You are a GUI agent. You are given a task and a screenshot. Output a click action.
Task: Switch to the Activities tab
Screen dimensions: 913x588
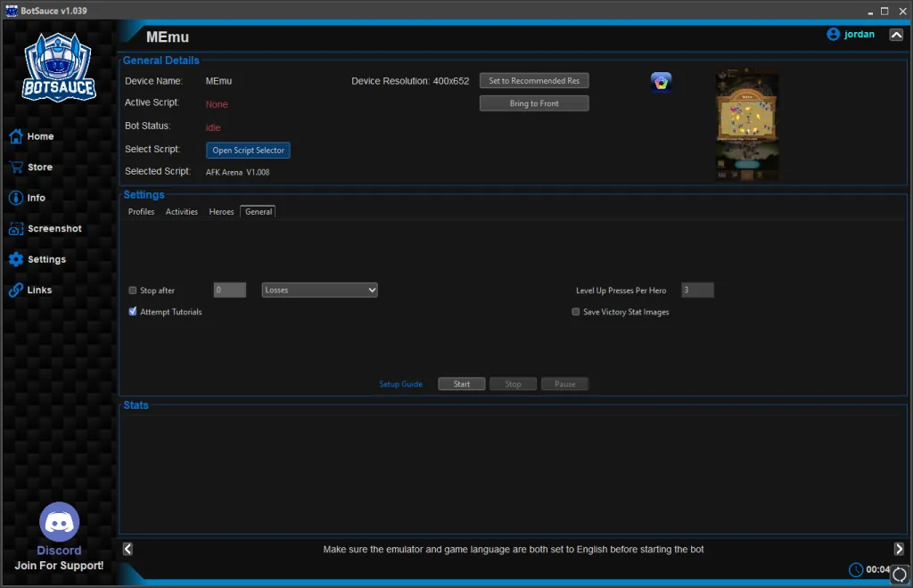coord(182,212)
